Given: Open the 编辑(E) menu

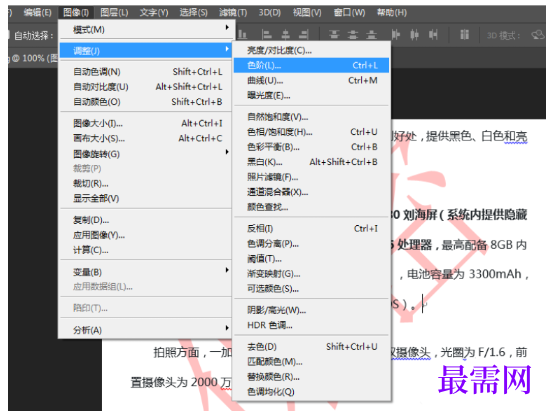Looking at the screenshot, I should point(38,13).
